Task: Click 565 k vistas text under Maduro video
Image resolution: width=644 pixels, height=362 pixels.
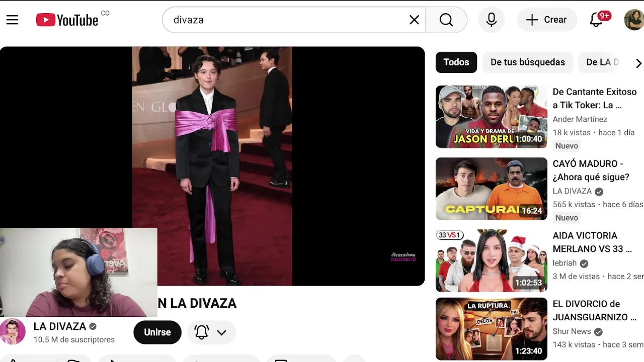Action: coord(574,205)
